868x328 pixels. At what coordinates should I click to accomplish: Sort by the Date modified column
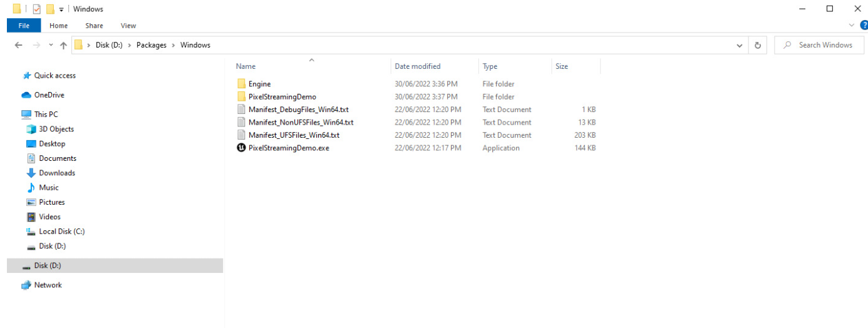coord(418,66)
